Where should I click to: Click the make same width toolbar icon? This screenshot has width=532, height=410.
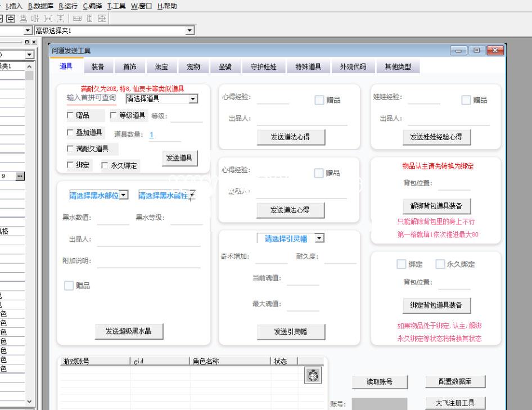pos(77,19)
